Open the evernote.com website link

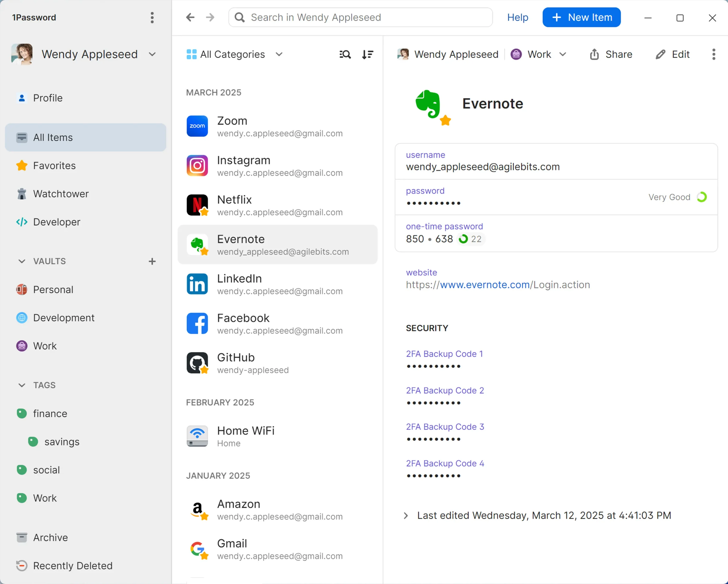click(x=484, y=285)
